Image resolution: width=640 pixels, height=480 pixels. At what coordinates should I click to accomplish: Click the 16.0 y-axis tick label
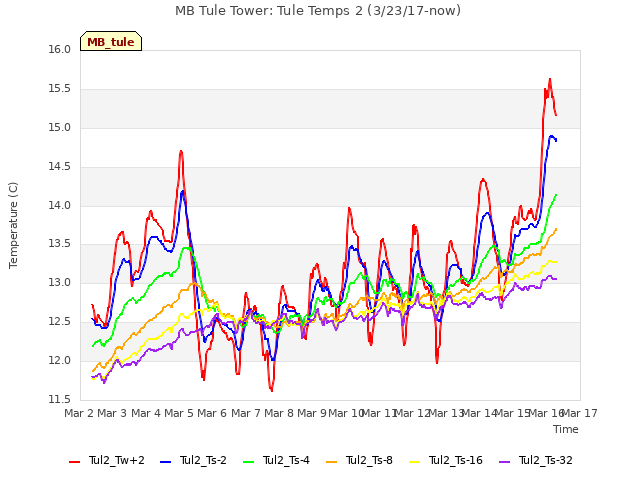(x=60, y=50)
